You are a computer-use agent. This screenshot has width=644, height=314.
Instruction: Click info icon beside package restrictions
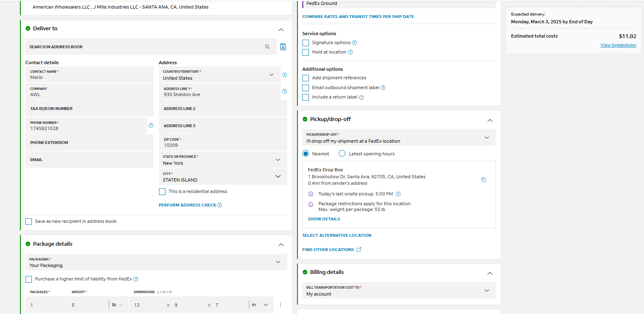311,204
